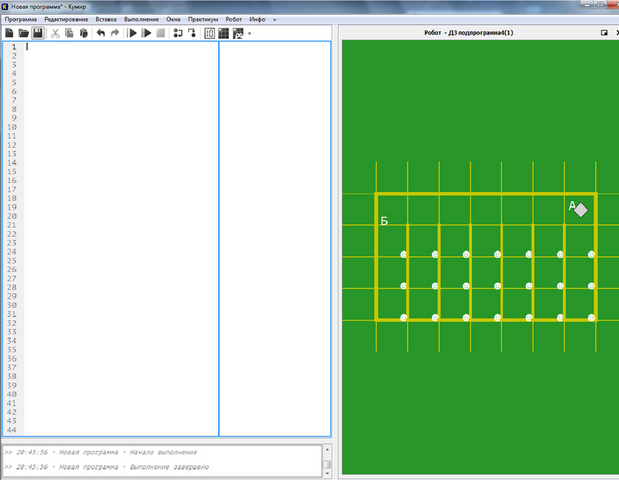Paste from clipboard
This screenshot has width=619, height=480.
click(x=83, y=33)
